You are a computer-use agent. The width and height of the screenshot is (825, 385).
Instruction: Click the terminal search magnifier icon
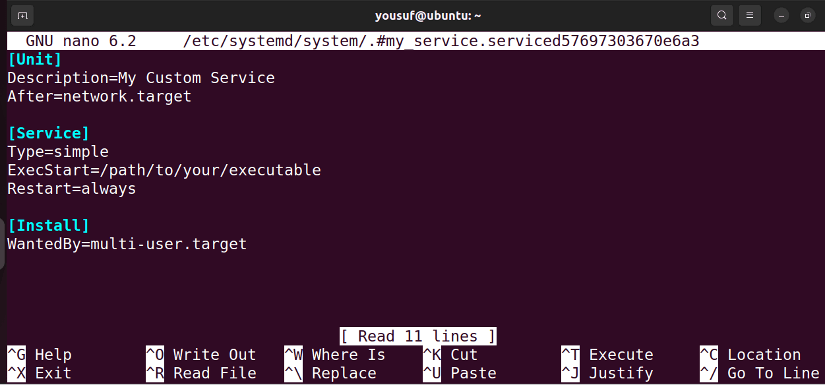(722, 15)
